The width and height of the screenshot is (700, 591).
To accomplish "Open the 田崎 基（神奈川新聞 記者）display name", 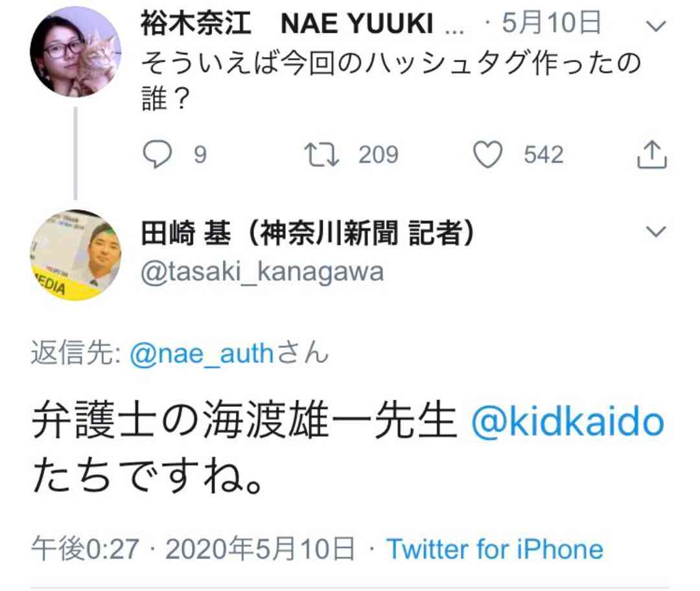I will (x=307, y=233).
